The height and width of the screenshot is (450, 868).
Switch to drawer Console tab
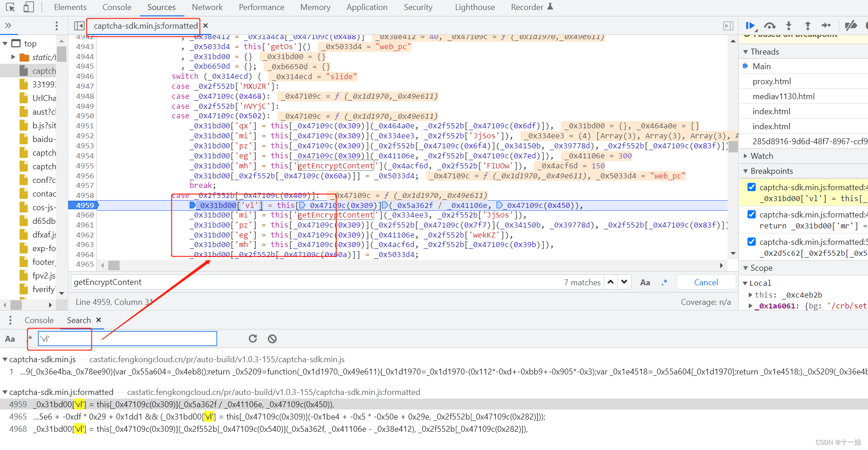(39, 320)
